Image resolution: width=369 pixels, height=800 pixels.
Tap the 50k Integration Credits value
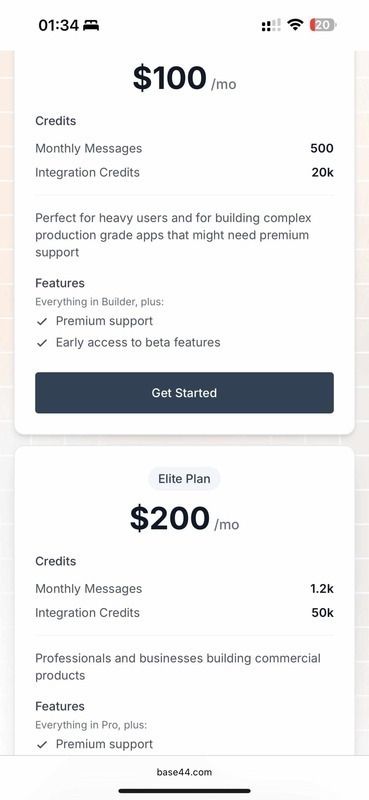click(323, 613)
